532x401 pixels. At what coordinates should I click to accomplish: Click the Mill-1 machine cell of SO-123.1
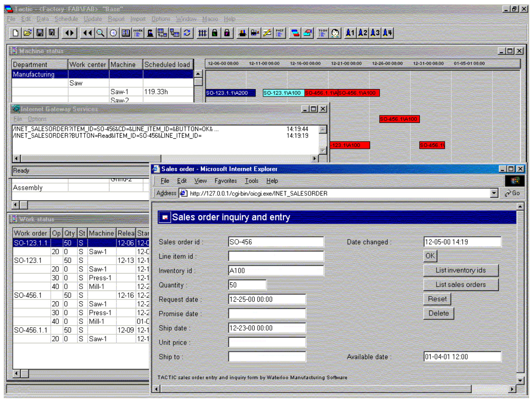tap(102, 286)
